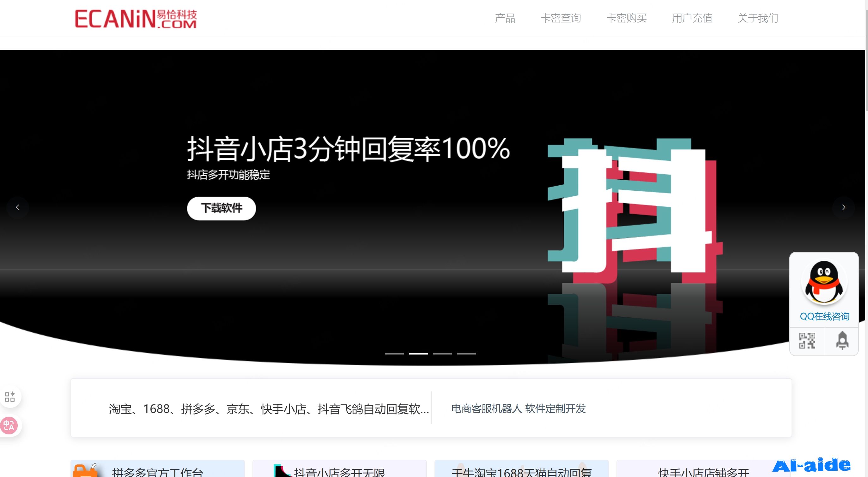
Task: Show the QR code icon
Action: (807, 341)
